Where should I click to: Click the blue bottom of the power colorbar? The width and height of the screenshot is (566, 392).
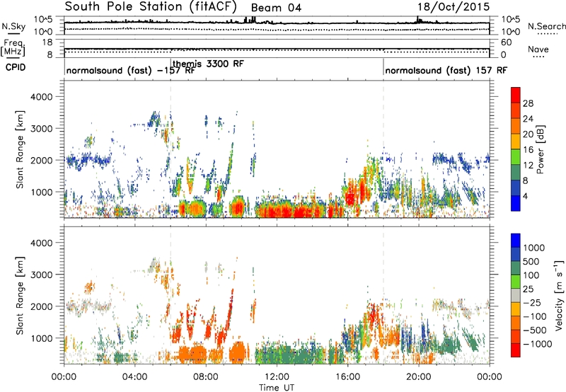[516, 203]
